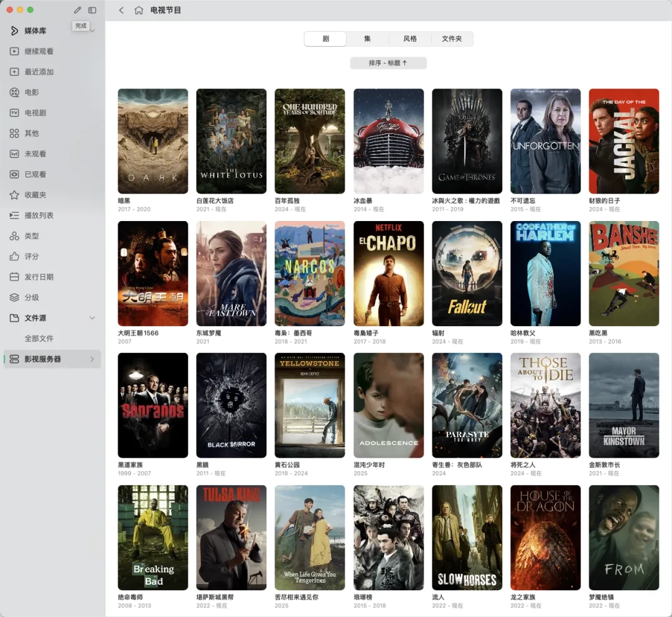The height and width of the screenshot is (617, 672).
Task: Switch to the 集 tab
Action: [x=367, y=39]
